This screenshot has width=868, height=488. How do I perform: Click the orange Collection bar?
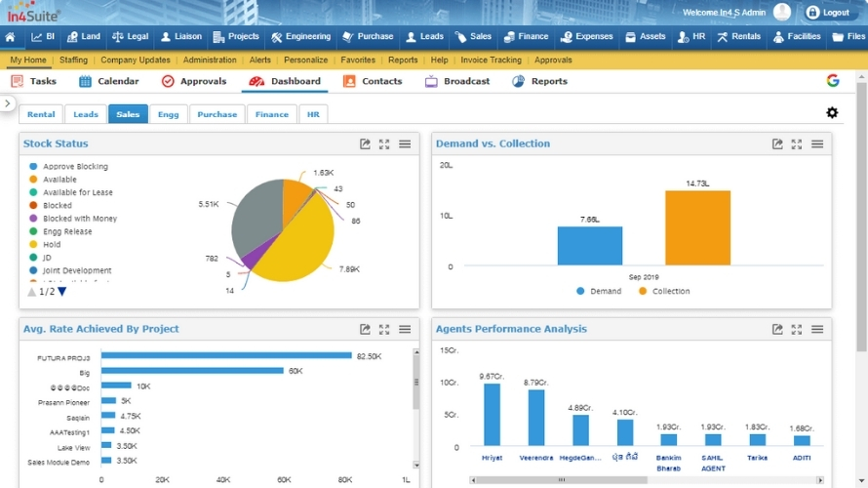[x=697, y=227]
